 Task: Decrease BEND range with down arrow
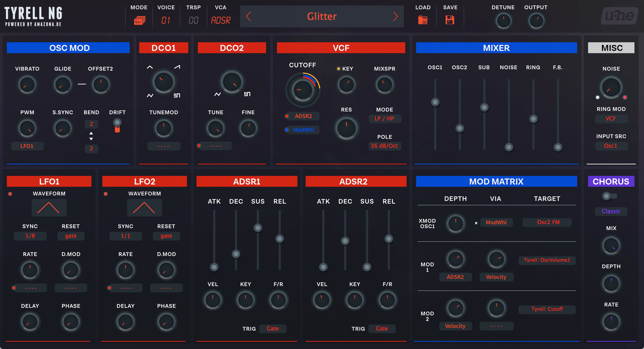point(91,139)
